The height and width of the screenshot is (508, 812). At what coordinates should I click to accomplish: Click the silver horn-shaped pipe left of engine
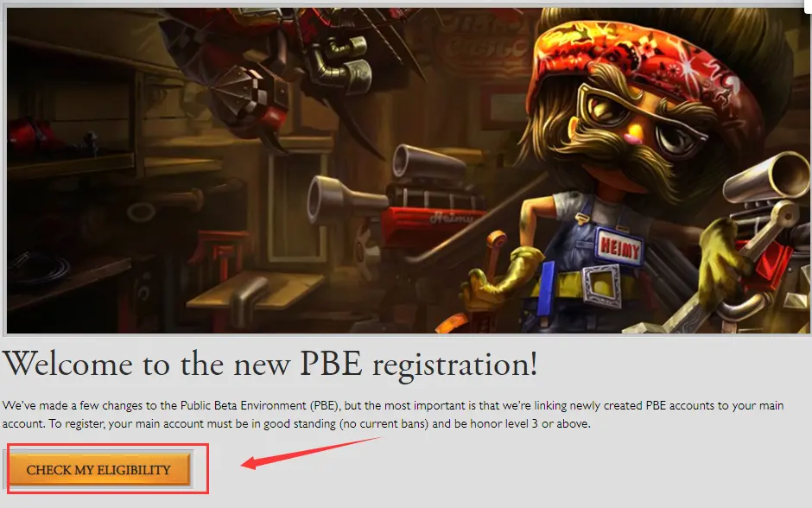[x=342, y=201]
